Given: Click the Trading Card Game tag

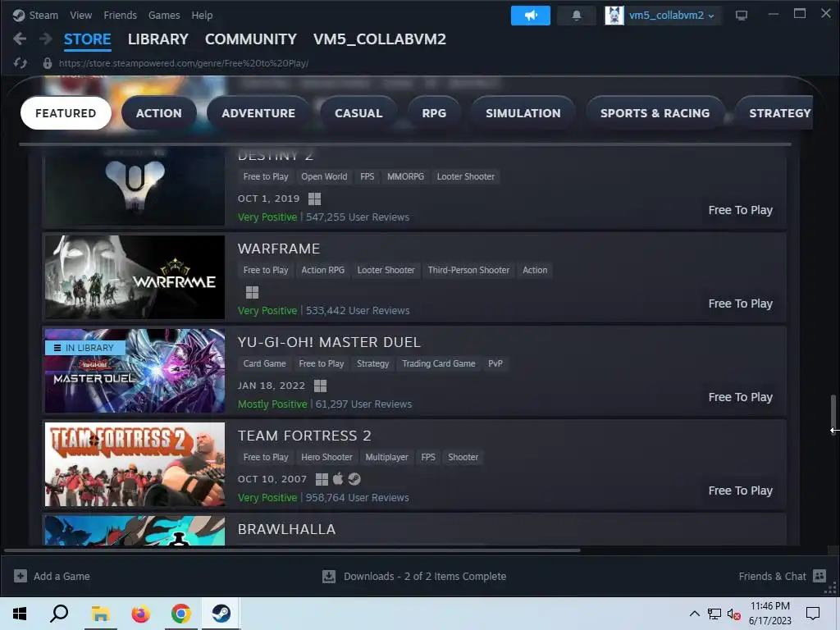Looking at the screenshot, I should (438, 363).
